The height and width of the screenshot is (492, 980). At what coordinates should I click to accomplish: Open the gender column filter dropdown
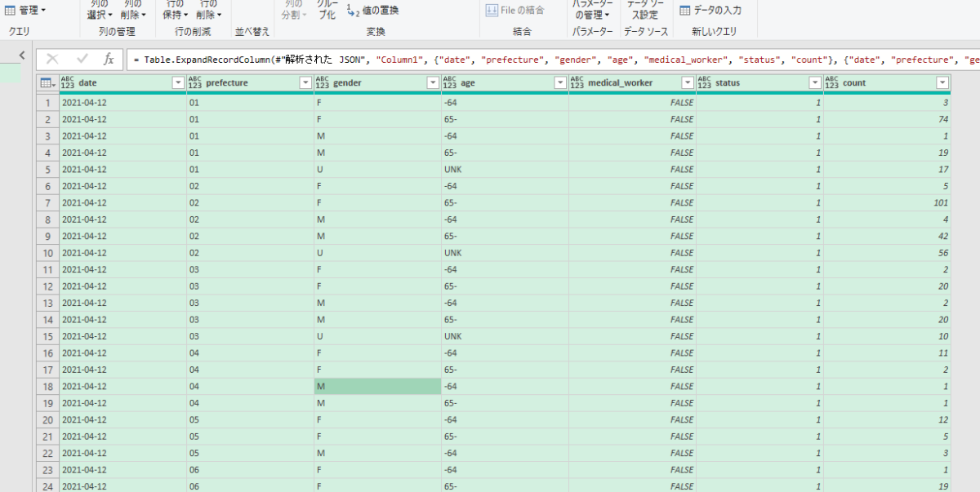click(433, 83)
